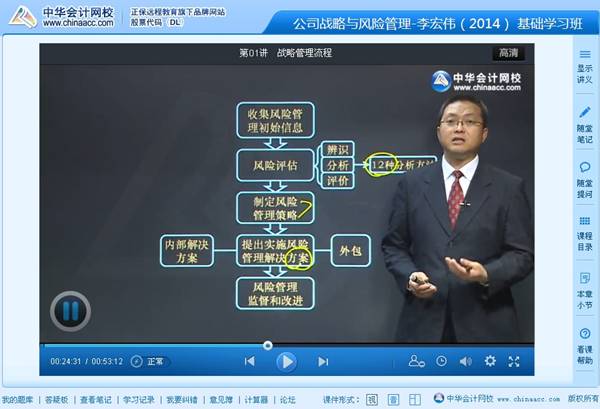Click the 中华会计网校 logo at top left

click(x=61, y=17)
